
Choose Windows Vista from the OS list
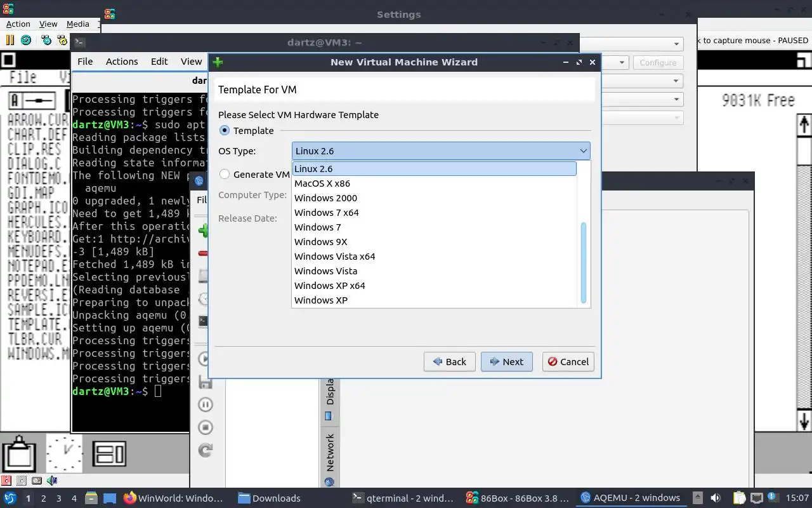[435, 271]
